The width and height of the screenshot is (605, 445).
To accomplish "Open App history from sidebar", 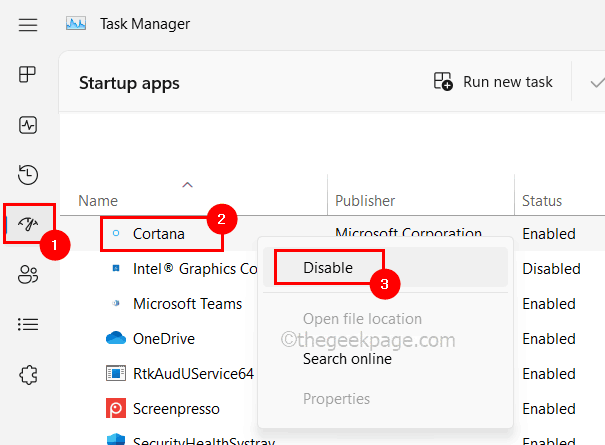I will (29, 175).
